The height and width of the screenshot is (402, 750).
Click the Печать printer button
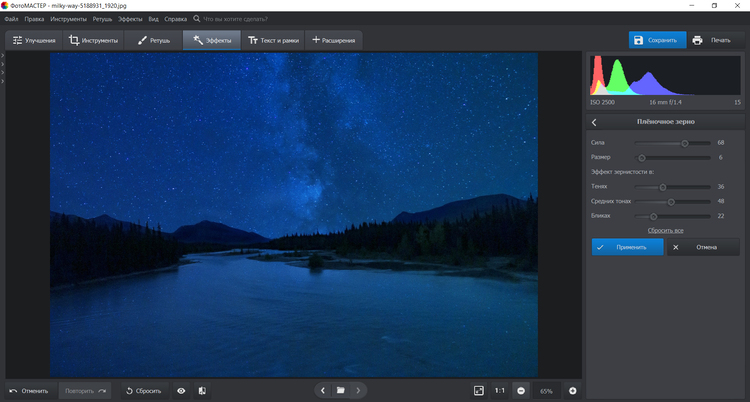coord(712,40)
